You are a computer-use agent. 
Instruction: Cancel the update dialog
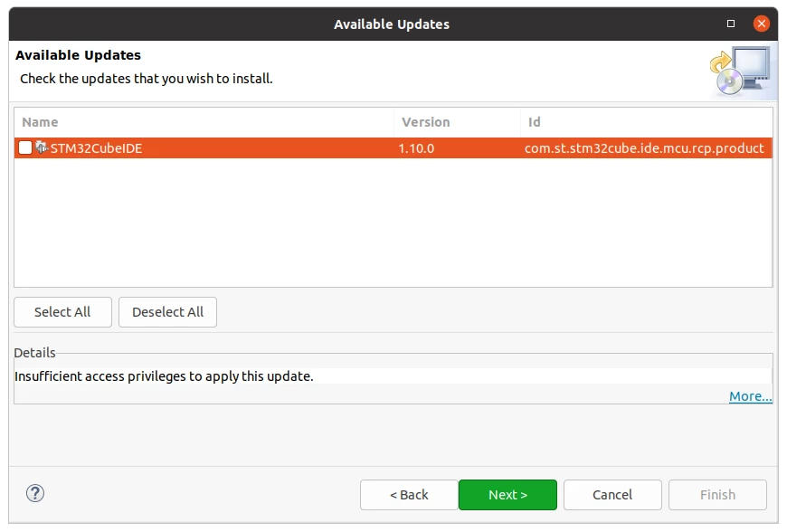[612, 495]
